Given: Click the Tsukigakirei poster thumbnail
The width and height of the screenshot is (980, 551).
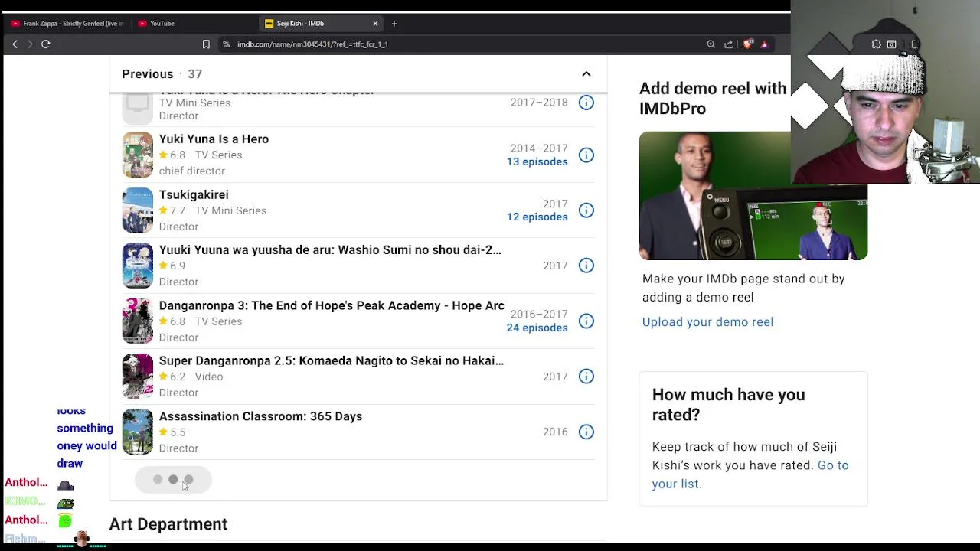Looking at the screenshot, I should point(138,210).
